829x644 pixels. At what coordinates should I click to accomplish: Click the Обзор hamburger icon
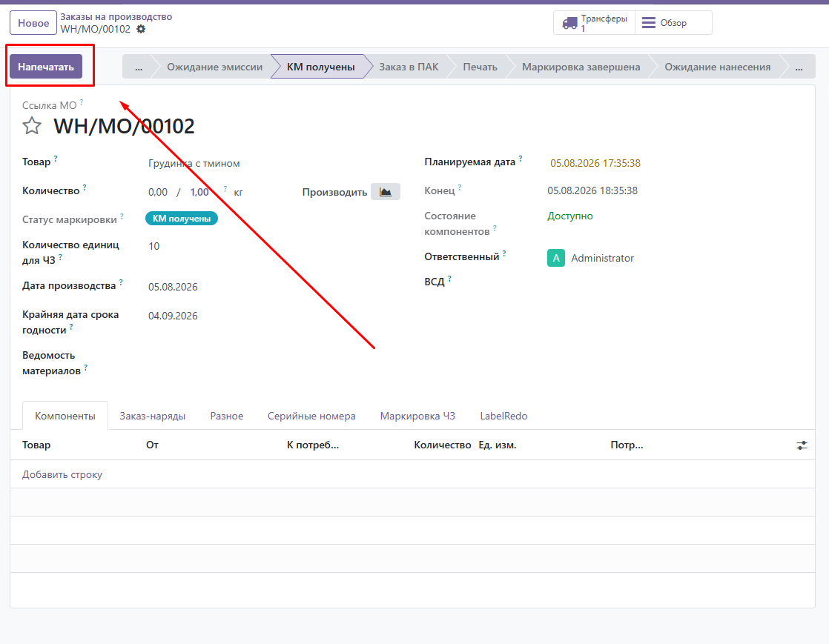pyautogui.click(x=648, y=23)
